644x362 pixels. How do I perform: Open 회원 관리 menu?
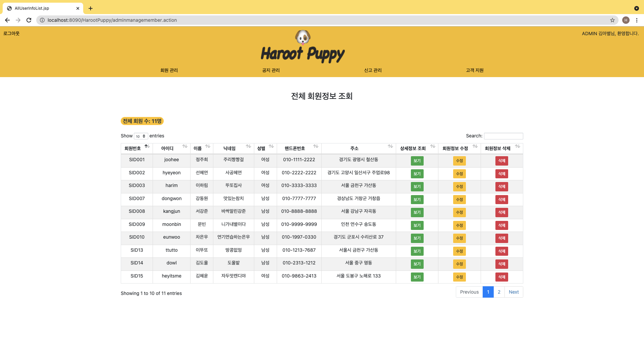[x=169, y=70]
